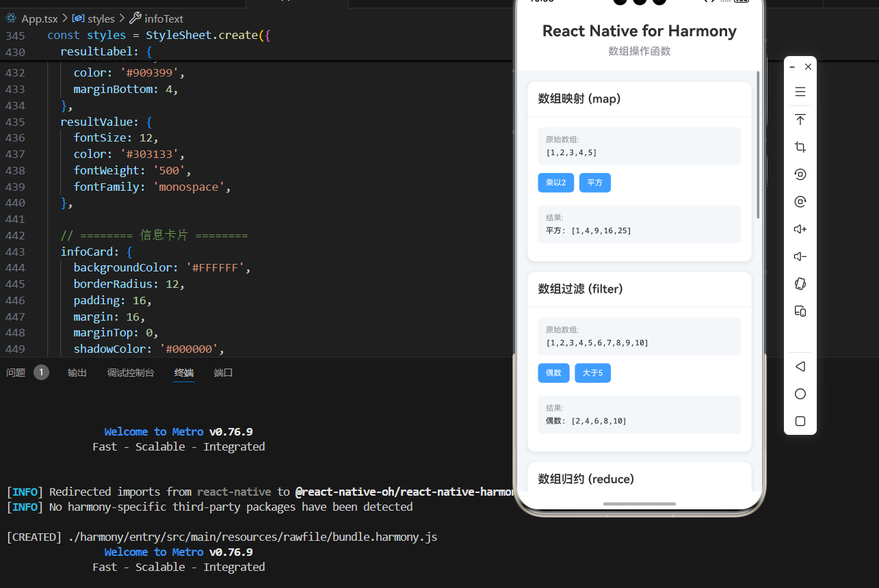Tap the 大于5 button
879x588 pixels.
592,373
